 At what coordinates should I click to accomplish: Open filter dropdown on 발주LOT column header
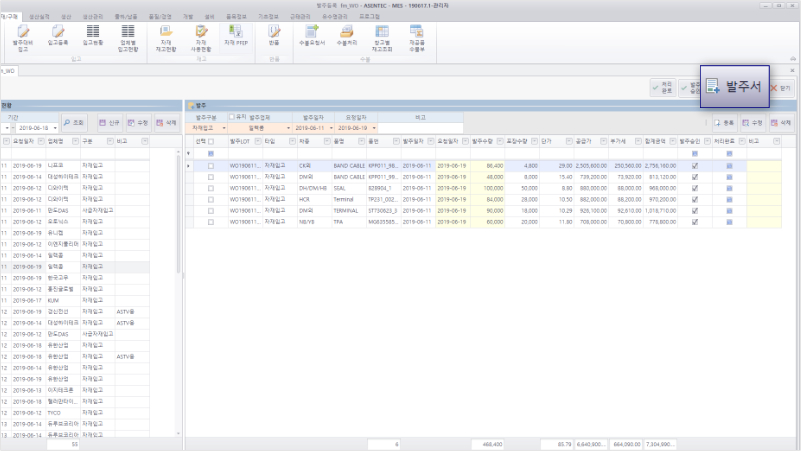click(257, 141)
